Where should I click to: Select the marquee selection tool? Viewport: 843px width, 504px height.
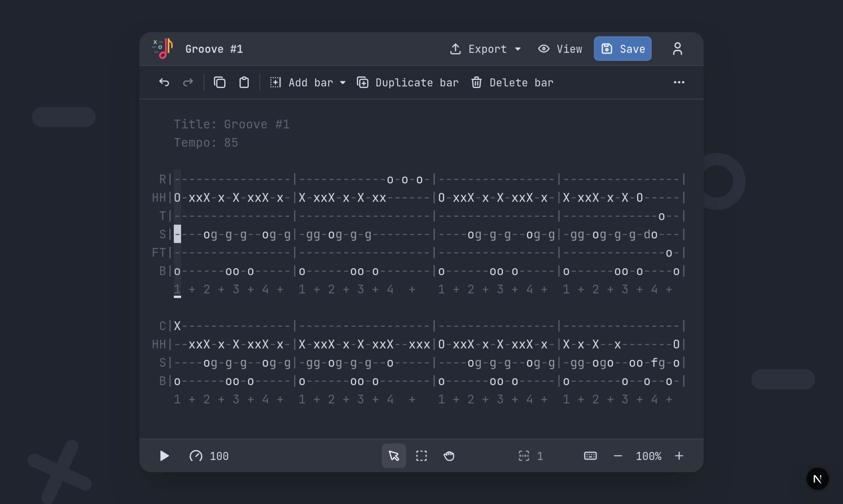[x=421, y=456]
